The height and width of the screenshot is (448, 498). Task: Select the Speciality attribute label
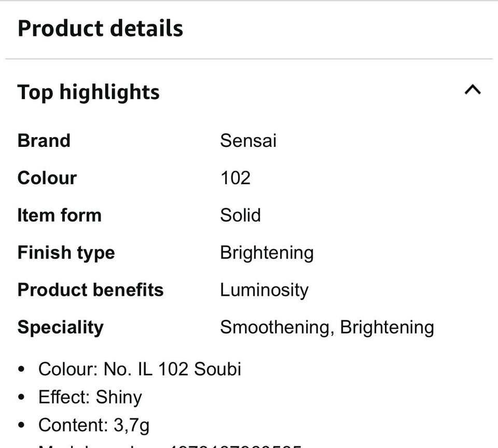click(x=61, y=328)
